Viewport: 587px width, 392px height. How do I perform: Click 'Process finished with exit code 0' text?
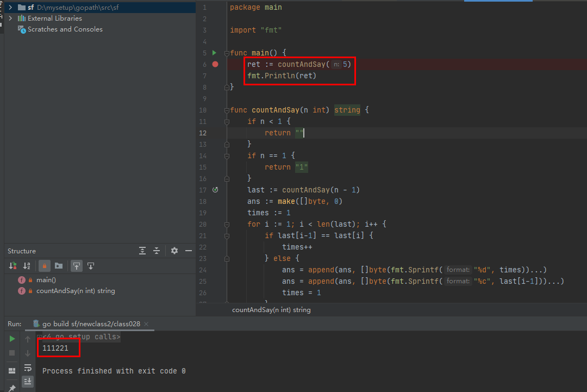[x=114, y=371]
